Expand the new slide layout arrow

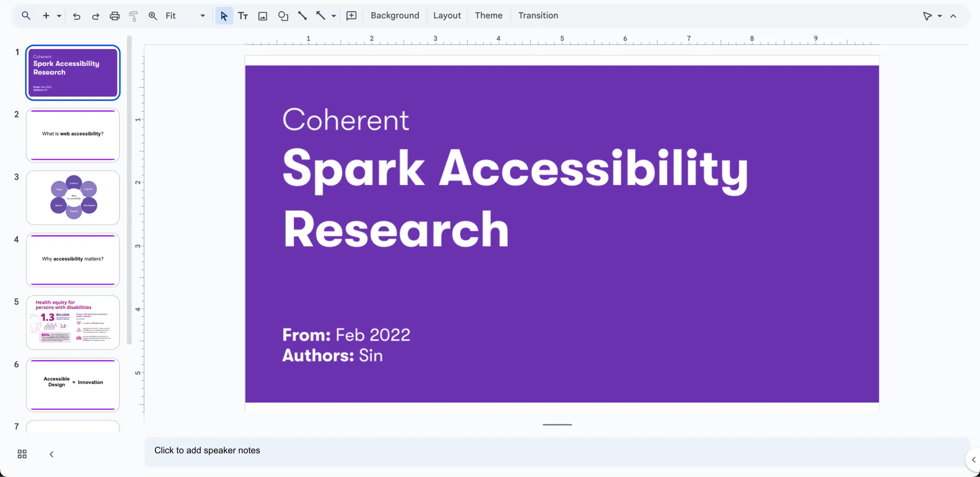point(59,16)
